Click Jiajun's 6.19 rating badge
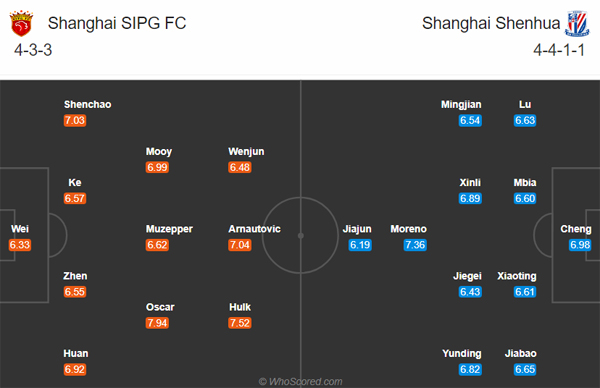Image resolution: width=600 pixels, height=388 pixels. pos(360,245)
